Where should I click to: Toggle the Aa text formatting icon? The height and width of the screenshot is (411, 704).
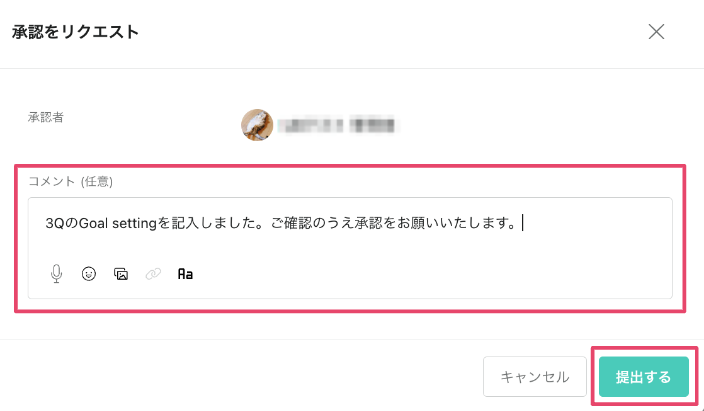pyautogui.click(x=185, y=273)
